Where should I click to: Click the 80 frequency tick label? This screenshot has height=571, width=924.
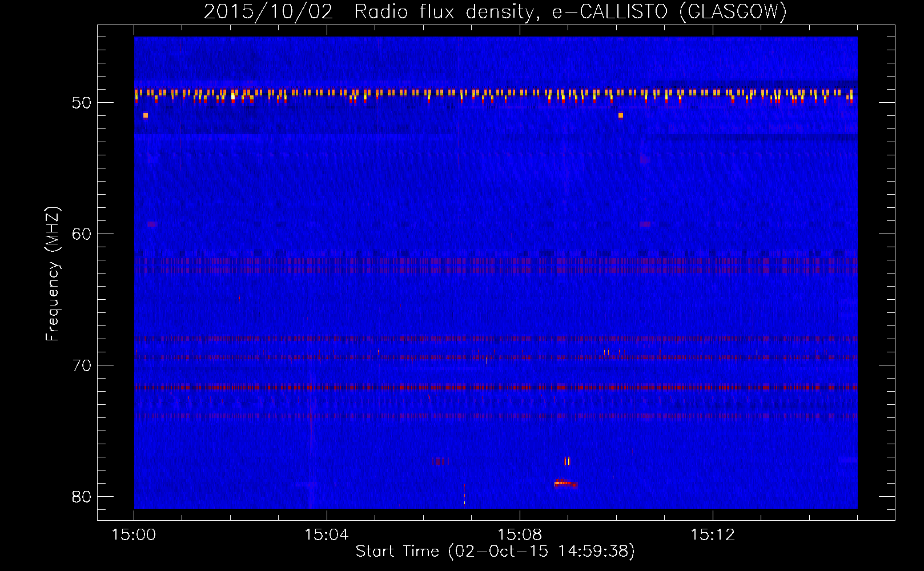pyautogui.click(x=82, y=497)
